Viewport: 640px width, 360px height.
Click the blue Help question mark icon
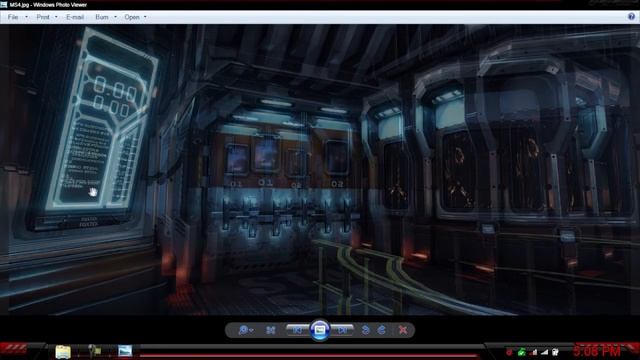tap(631, 17)
